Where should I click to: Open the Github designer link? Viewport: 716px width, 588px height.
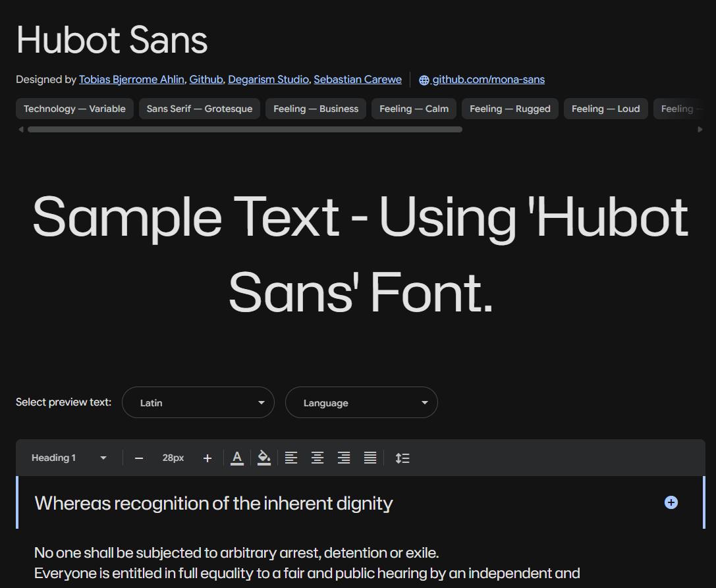coord(206,80)
